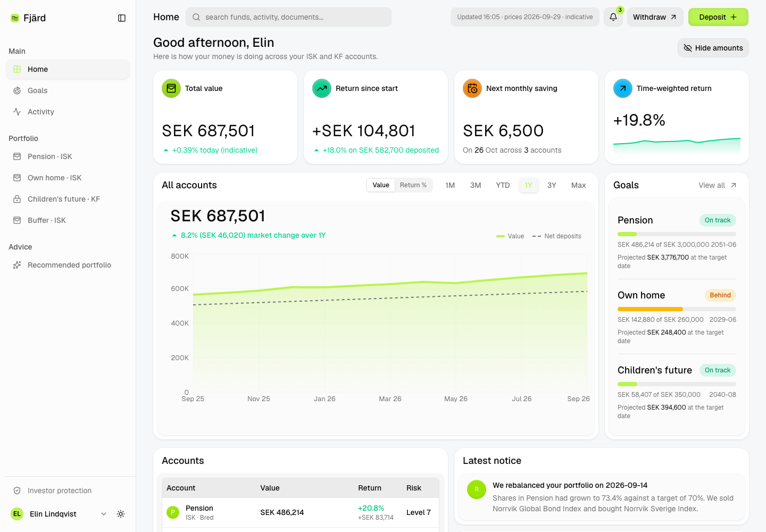Select the YTD time range
This screenshot has width=766, height=532.
tap(503, 185)
